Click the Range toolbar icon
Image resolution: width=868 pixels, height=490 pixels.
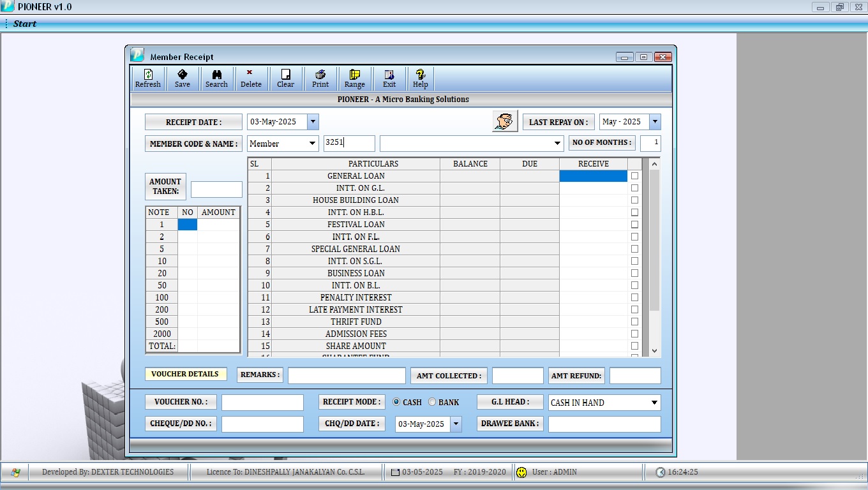(355, 78)
